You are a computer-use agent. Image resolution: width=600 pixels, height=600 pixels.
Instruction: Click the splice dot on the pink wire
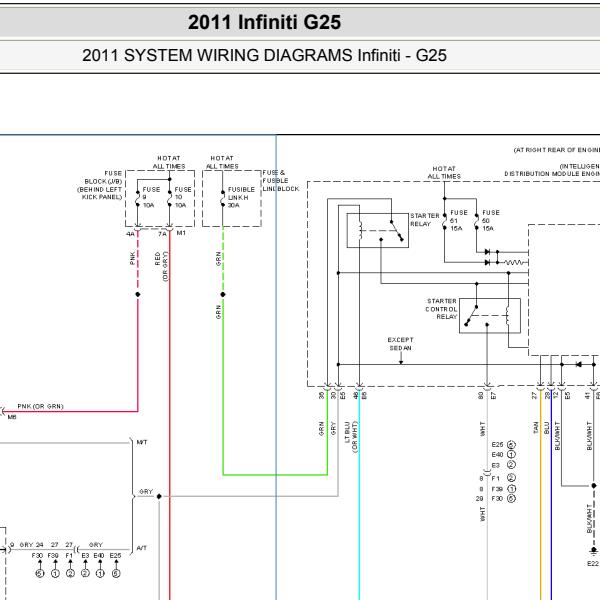coord(138,294)
